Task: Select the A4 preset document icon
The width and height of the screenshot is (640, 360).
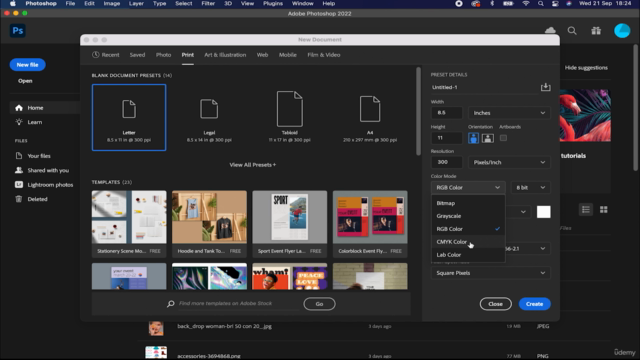Action: [x=370, y=109]
